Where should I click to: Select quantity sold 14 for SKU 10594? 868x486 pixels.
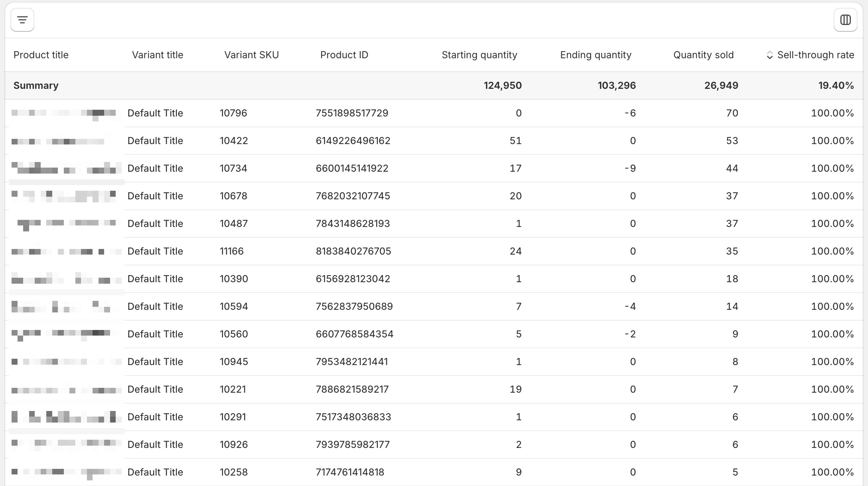732,306
